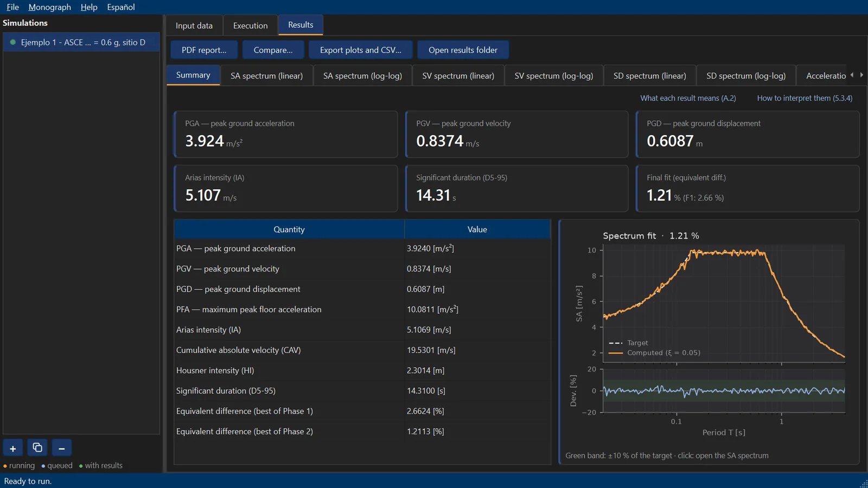The height and width of the screenshot is (488, 868).
Task: Switch language to Español
Action: (120, 7)
